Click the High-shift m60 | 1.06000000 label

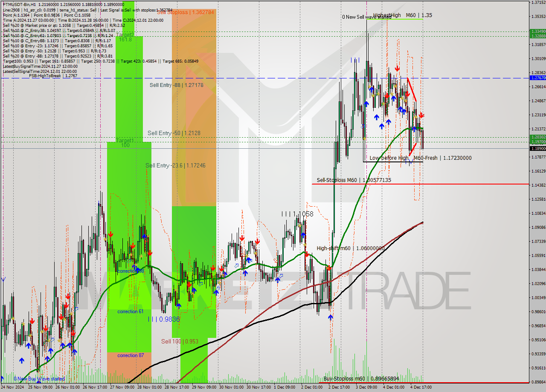click(x=350, y=248)
